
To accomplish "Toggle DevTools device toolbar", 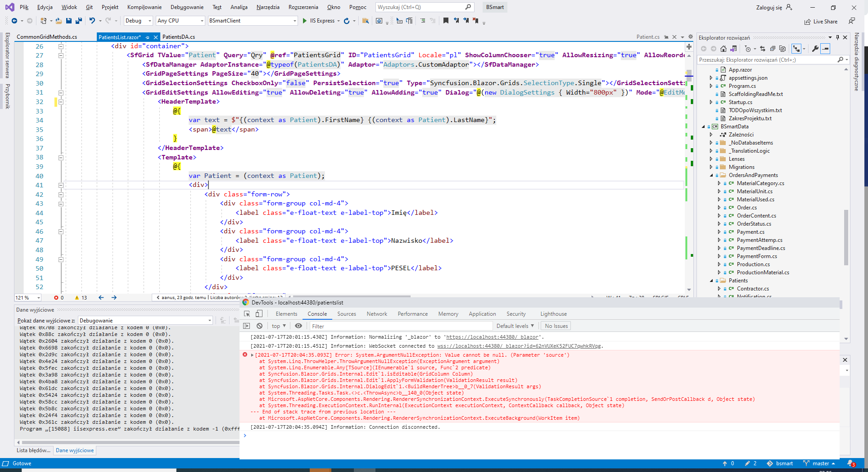I will [x=259, y=314].
